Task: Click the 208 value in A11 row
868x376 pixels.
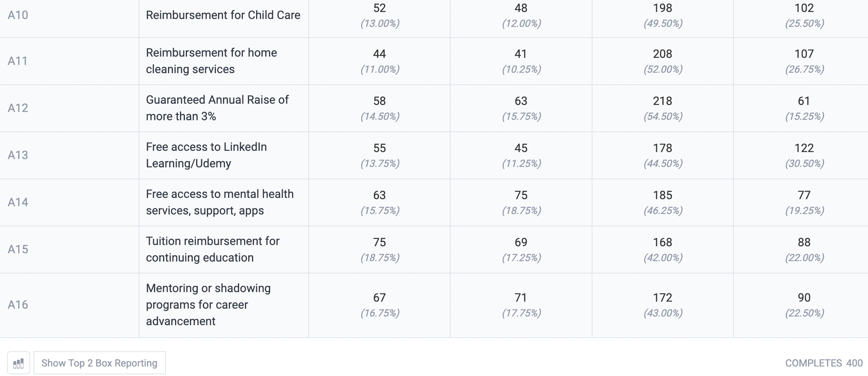Action: pos(662,54)
